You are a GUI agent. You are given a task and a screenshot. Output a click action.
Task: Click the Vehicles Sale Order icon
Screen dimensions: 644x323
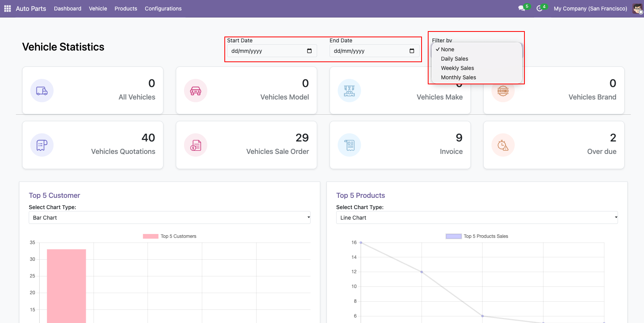click(196, 145)
